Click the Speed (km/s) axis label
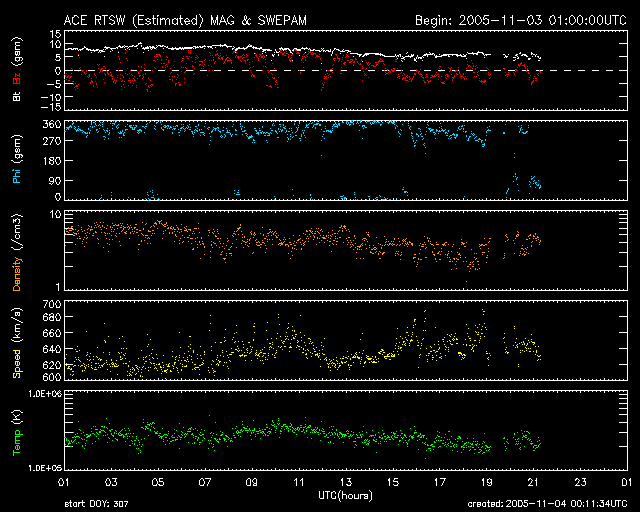Screen dimensions: 640x512 tap(17, 343)
